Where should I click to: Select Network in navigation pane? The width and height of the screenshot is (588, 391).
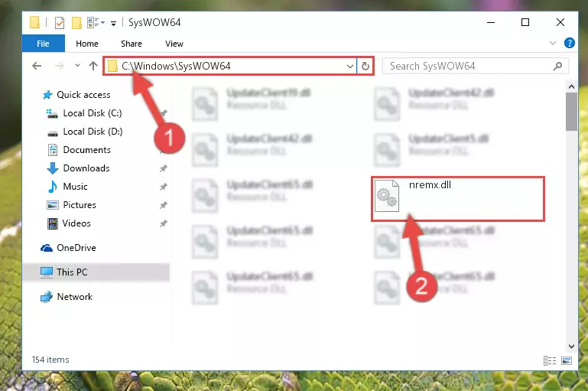coord(67,296)
